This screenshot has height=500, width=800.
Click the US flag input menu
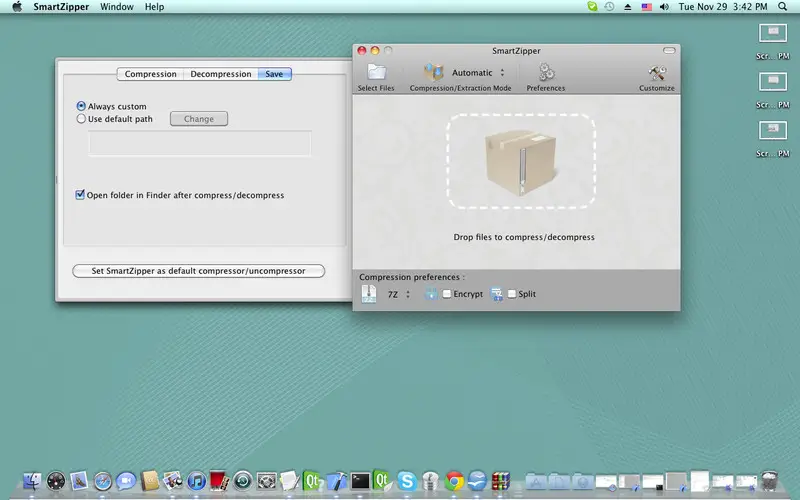(x=646, y=7)
